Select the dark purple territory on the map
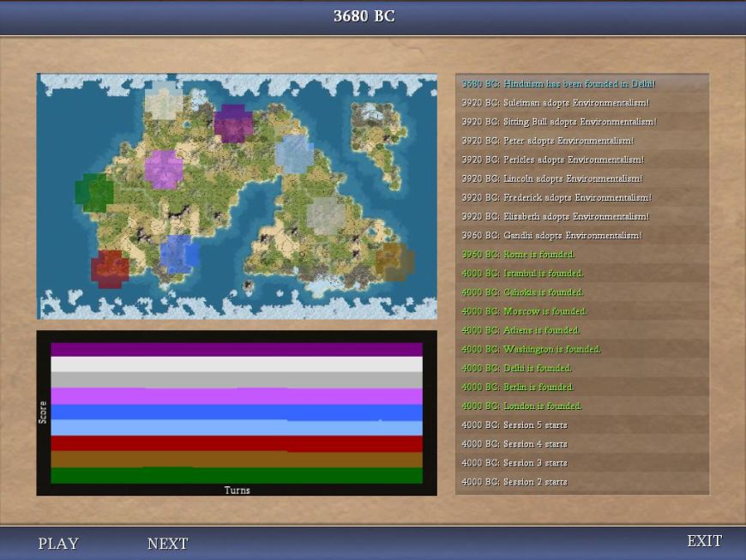This screenshot has width=746, height=560. tap(233, 123)
